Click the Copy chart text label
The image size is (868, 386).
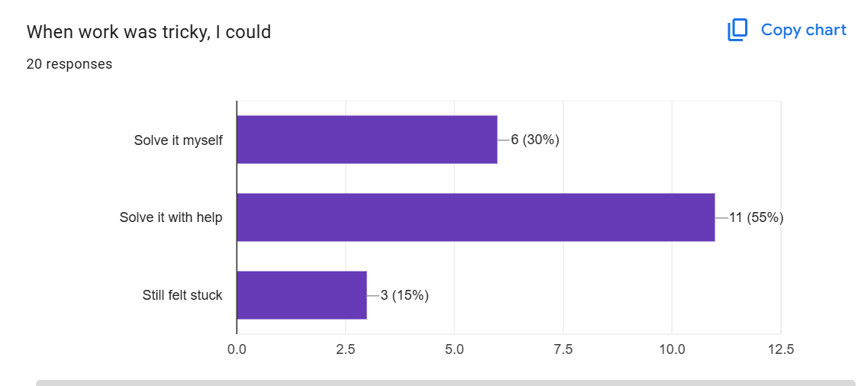803,30
